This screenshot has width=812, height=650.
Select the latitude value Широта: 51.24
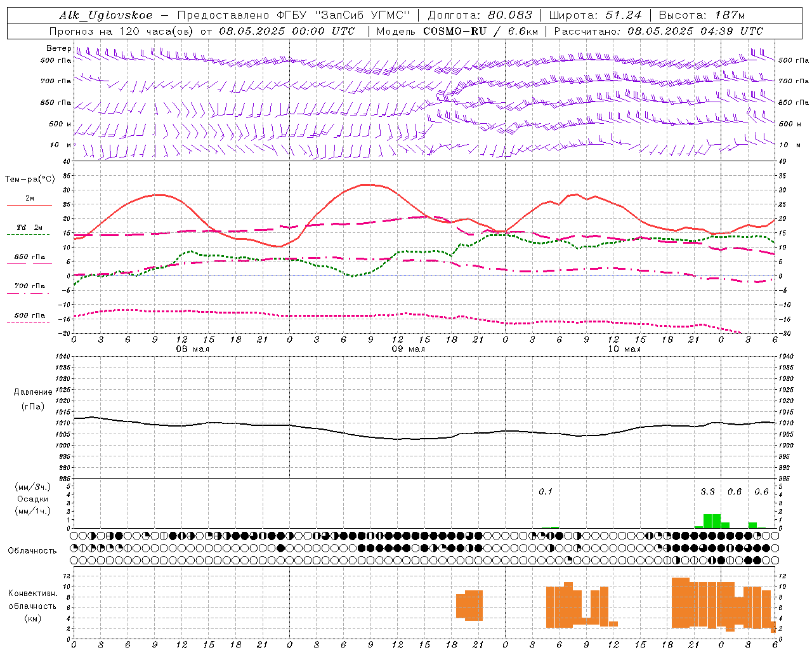(x=595, y=15)
